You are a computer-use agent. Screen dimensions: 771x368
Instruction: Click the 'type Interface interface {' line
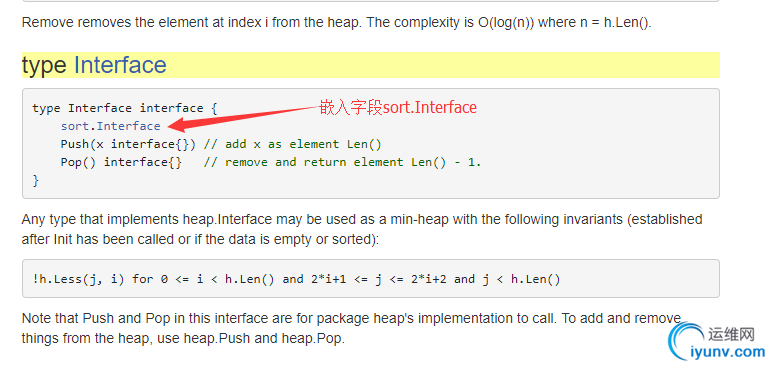(125, 108)
